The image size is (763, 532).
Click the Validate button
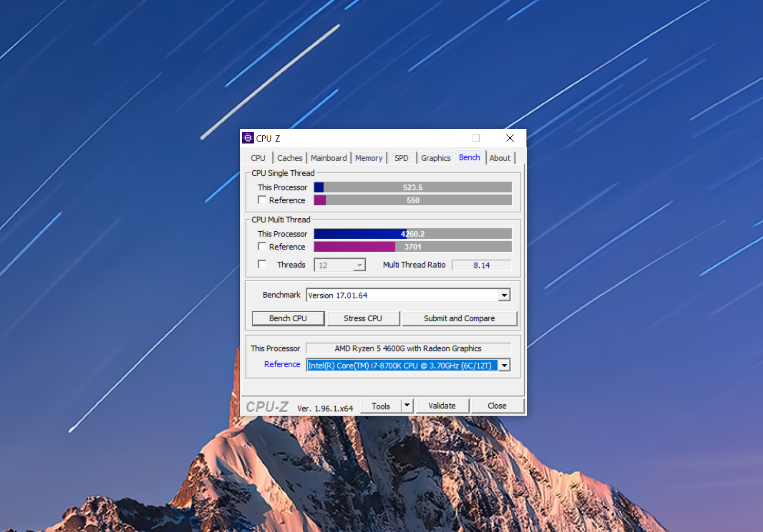point(442,406)
